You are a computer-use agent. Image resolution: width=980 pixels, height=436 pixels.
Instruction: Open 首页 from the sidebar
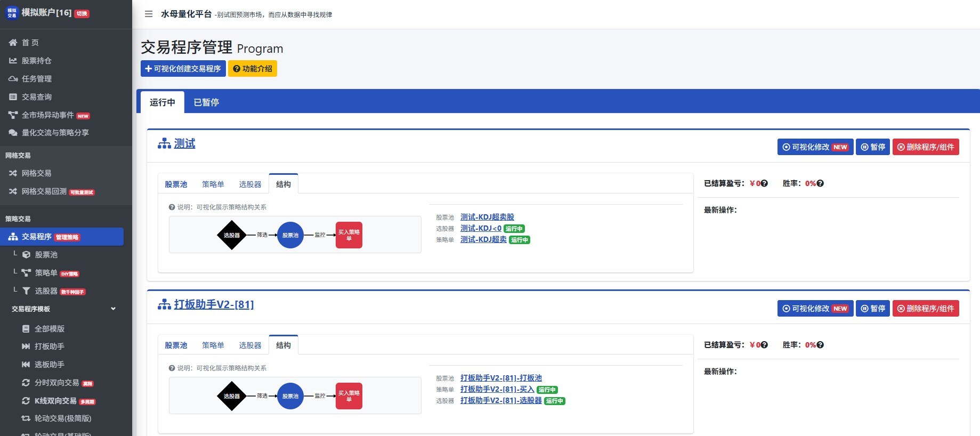(x=30, y=43)
